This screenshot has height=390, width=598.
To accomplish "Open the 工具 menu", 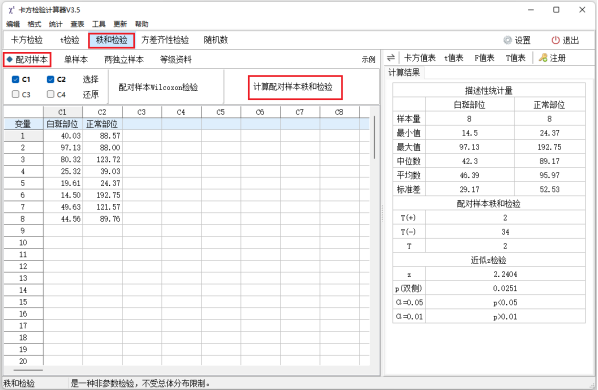I will pos(99,24).
